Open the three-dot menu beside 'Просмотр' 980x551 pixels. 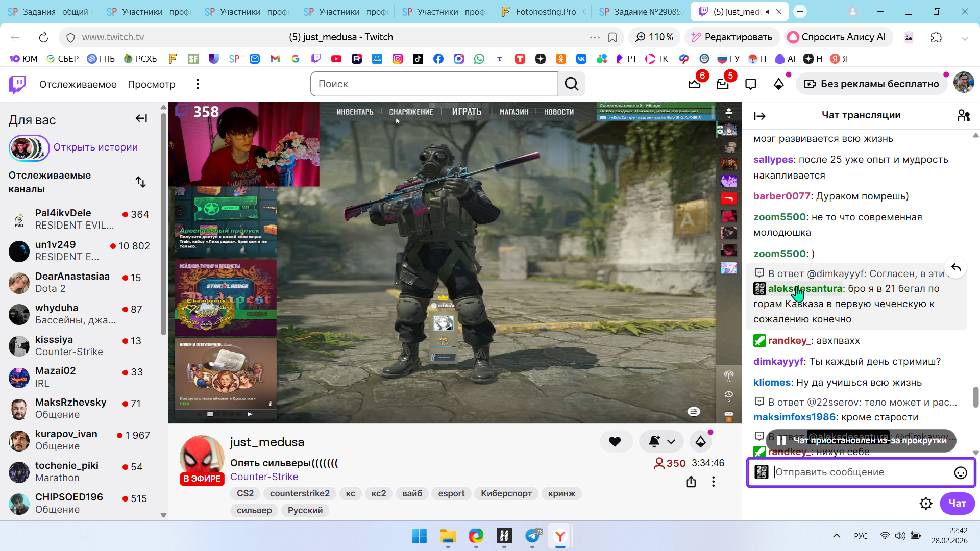pos(198,84)
